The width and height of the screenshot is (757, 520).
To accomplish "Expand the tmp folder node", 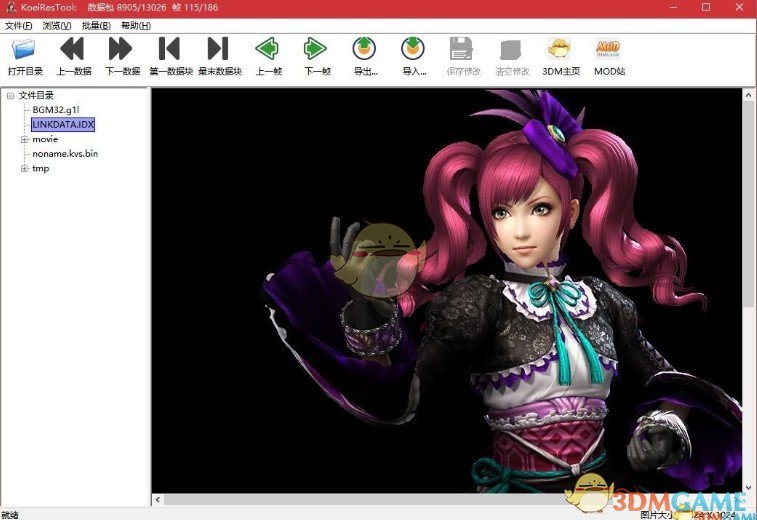I will click(24, 169).
